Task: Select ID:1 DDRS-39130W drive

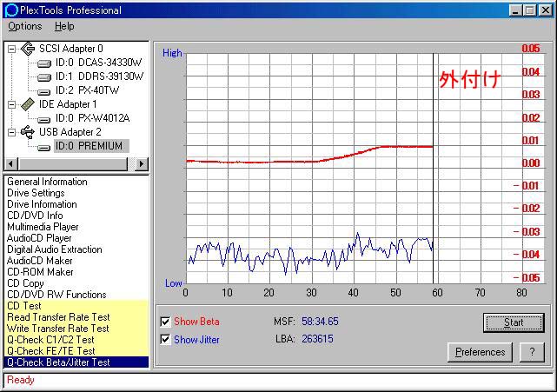Action: pyautogui.click(x=99, y=76)
